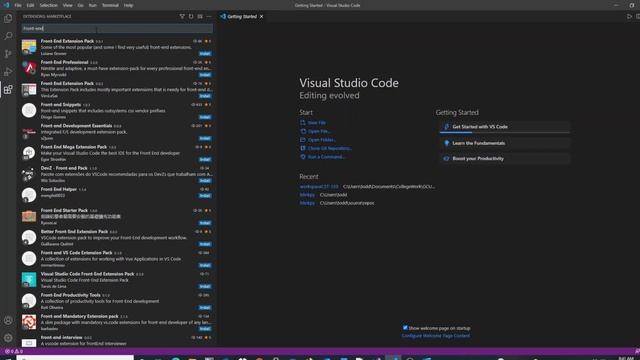640x360 pixels.
Task: Open the Go menu
Action: pyautogui.click(x=80, y=5)
